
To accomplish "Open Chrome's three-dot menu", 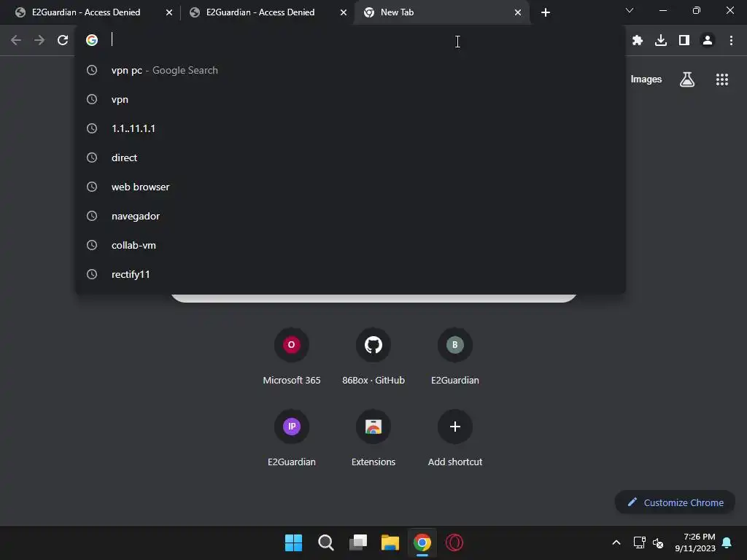I will pos(731,41).
